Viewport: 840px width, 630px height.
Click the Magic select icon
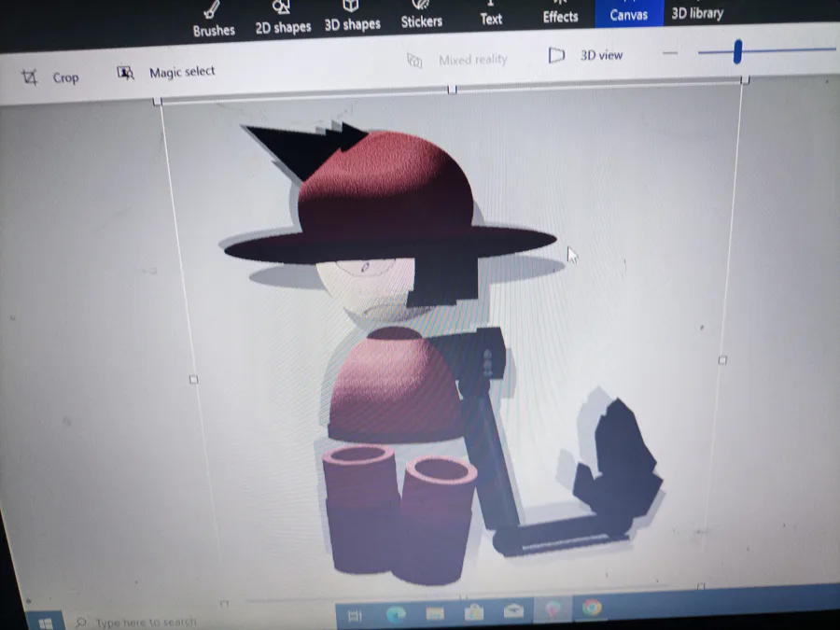click(125, 73)
